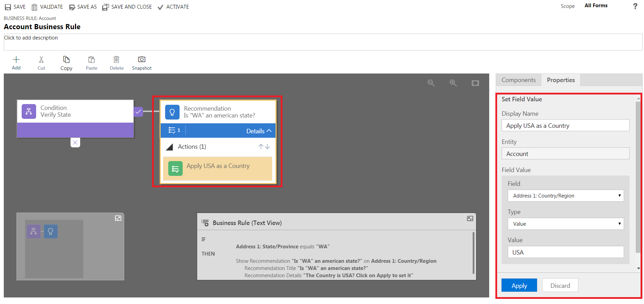The height and width of the screenshot is (304, 644).
Task: Open help with the question mark icon
Action: (635, 6)
